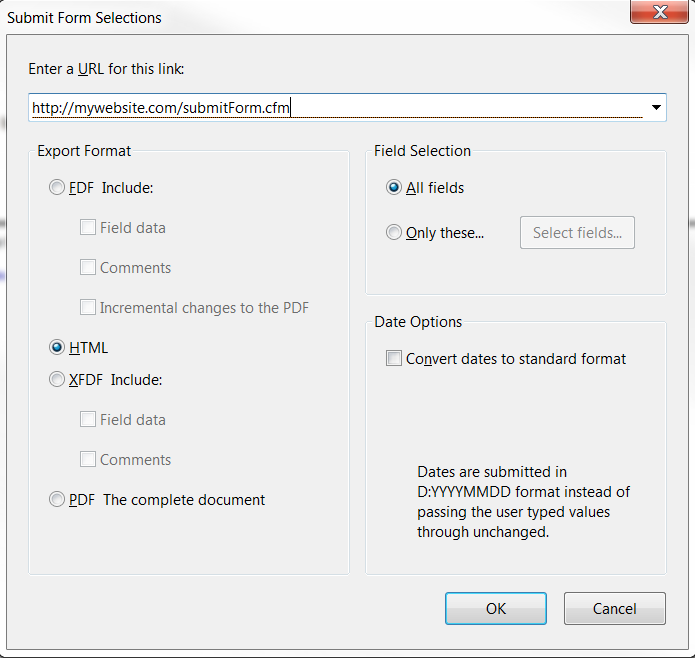Click inside the URL text field
695x658 pixels.
337,107
